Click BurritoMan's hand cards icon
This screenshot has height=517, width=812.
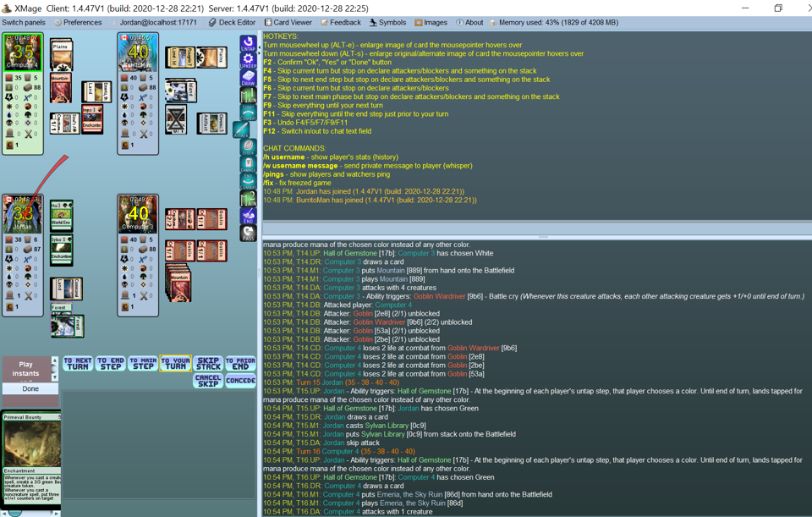[145, 78]
